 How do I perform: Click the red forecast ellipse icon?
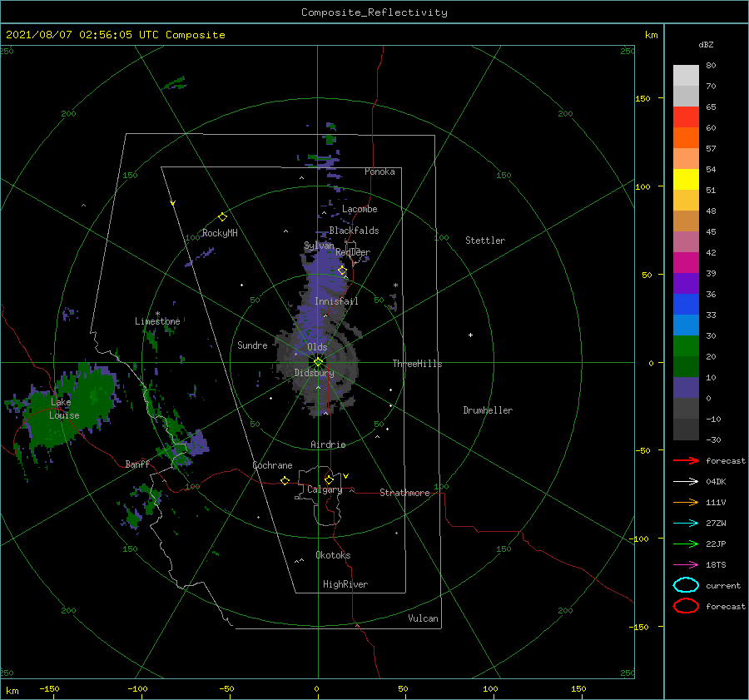click(686, 606)
